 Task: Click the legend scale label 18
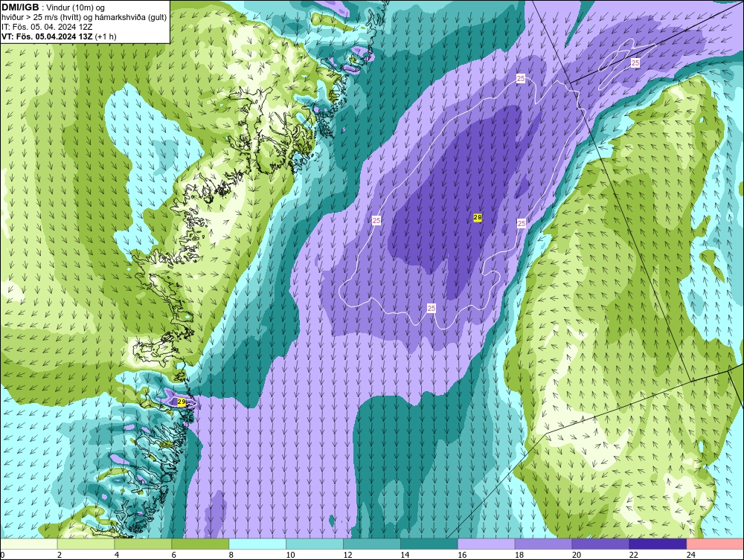519,555
